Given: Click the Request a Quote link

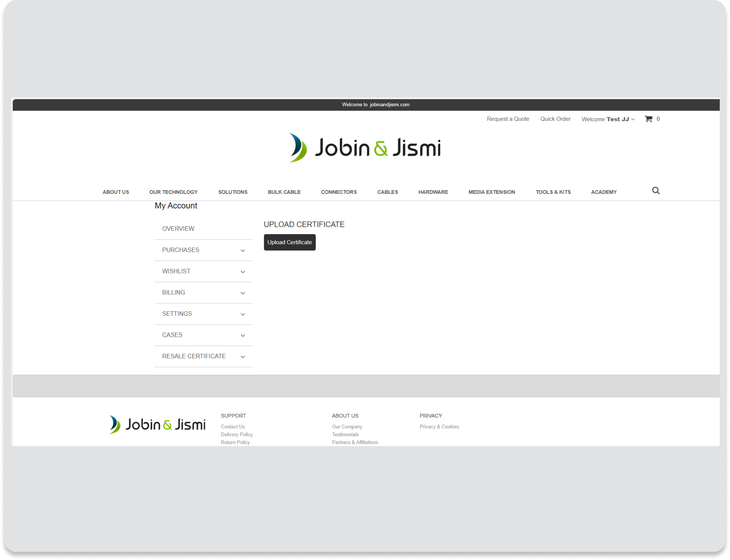Looking at the screenshot, I should 508,119.
